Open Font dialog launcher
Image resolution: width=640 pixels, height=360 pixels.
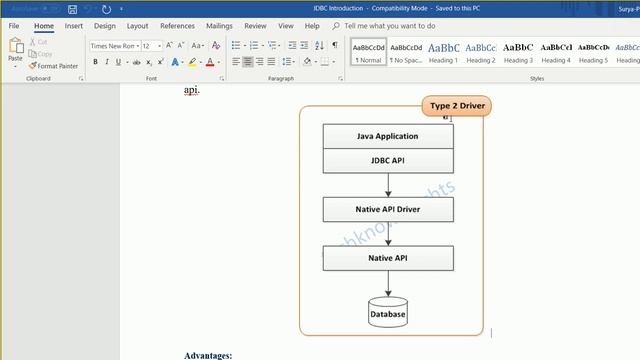(222, 78)
